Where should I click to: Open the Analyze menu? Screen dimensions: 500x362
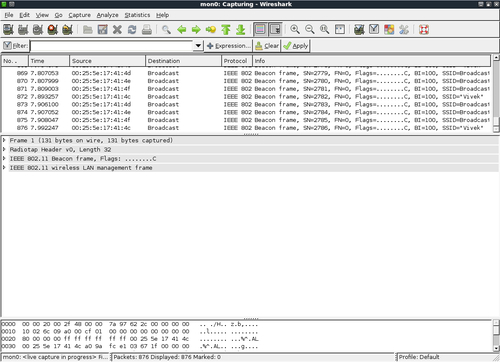(107, 15)
